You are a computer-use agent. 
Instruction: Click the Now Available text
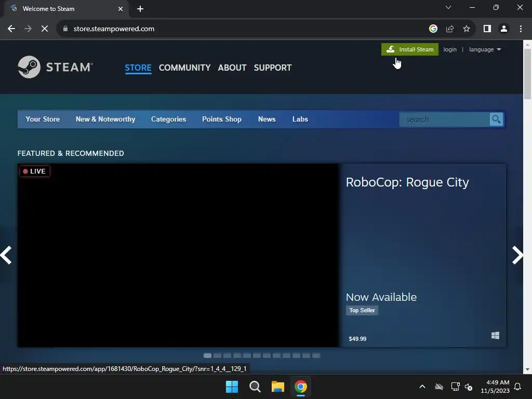pyautogui.click(x=381, y=297)
